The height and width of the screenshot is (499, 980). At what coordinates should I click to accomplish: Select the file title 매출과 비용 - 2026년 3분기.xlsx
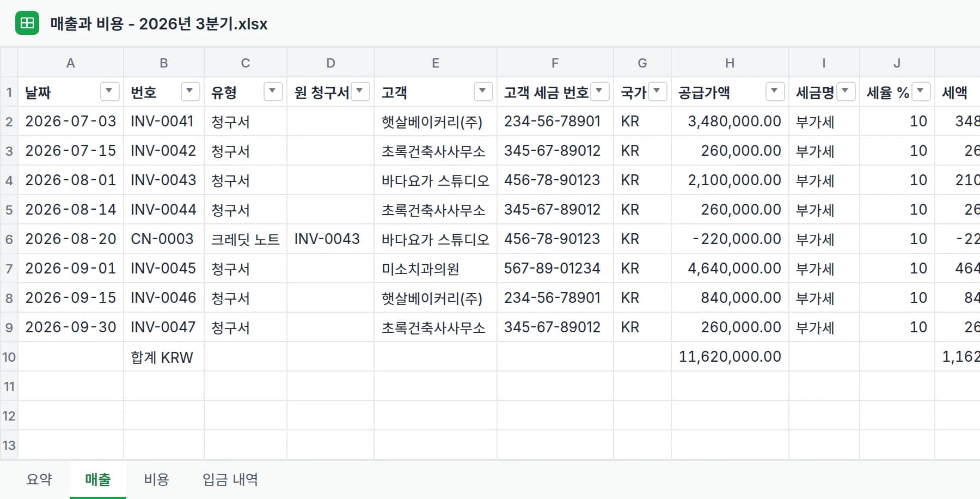[x=159, y=24]
